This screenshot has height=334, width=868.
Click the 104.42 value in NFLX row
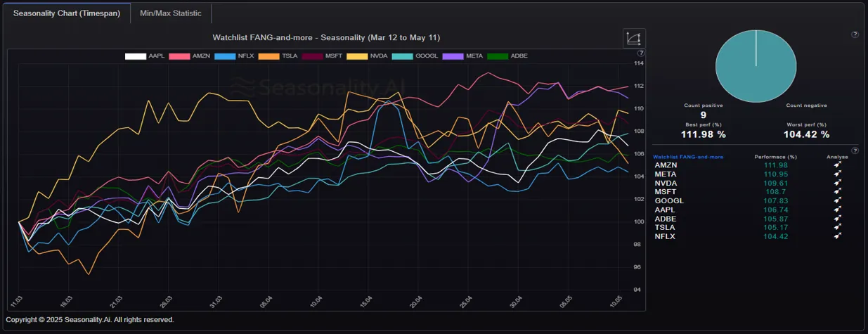pyautogui.click(x=775, y=236)
